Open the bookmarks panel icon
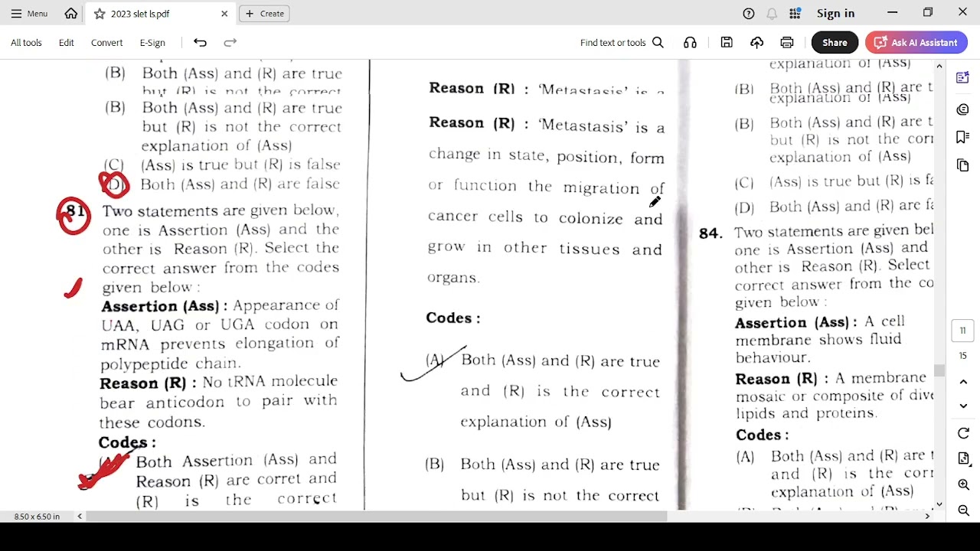980x551 pixels. [x=963, y=137]
